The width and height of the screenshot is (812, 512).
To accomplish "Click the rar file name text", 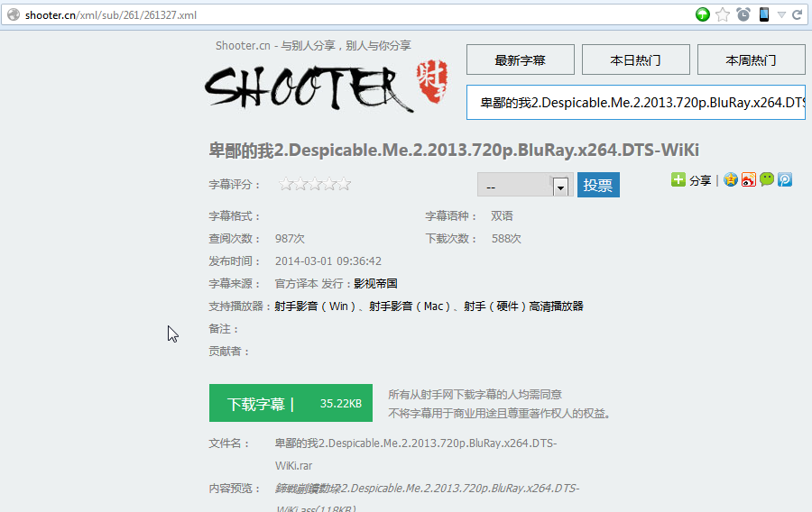I will [x=416, y=454].
